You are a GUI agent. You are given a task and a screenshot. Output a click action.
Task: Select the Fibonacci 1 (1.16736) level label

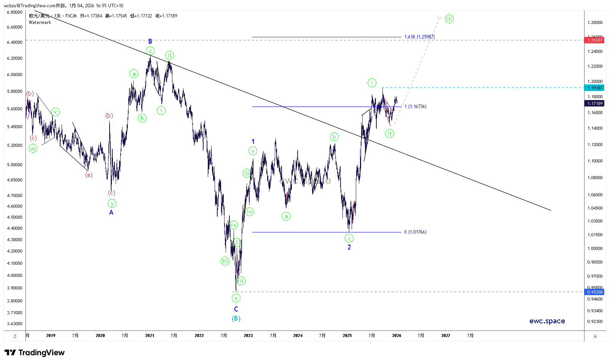[415, 106]
